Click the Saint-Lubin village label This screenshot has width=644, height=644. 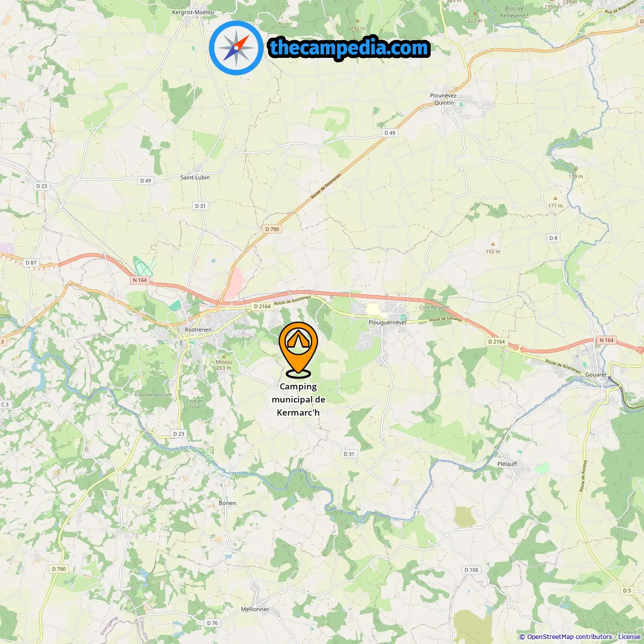click(x=195, y=177)
